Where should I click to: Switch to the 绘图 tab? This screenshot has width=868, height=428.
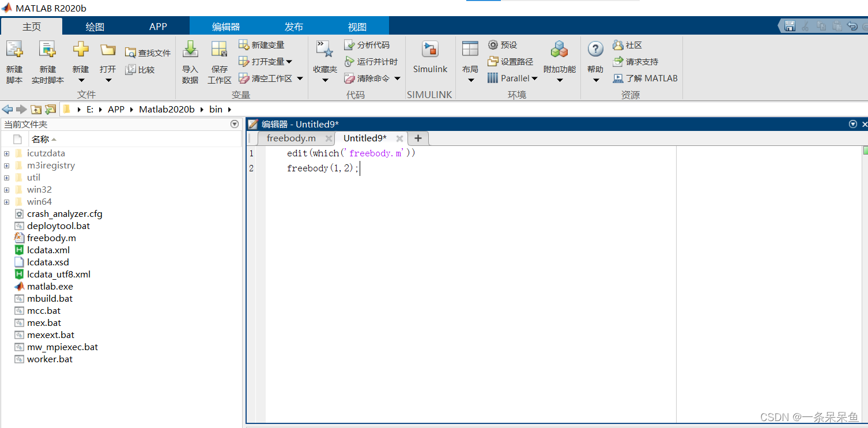coord(95,27)
